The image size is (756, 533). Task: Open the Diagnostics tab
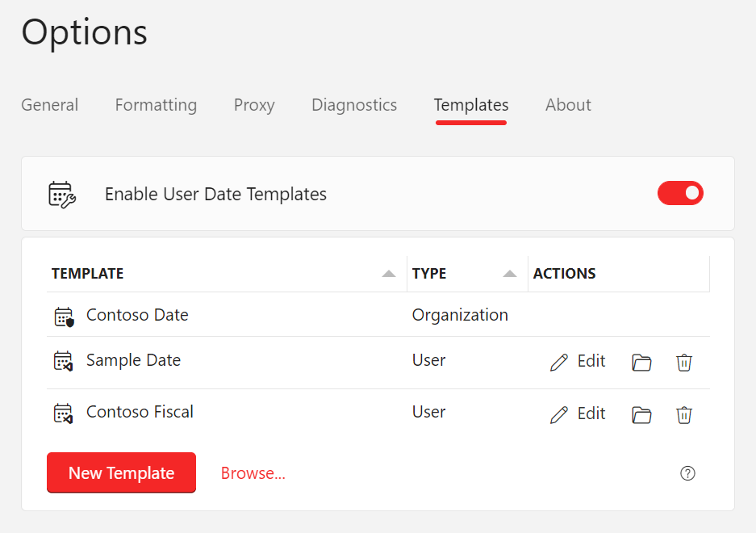tap(354, 105)
